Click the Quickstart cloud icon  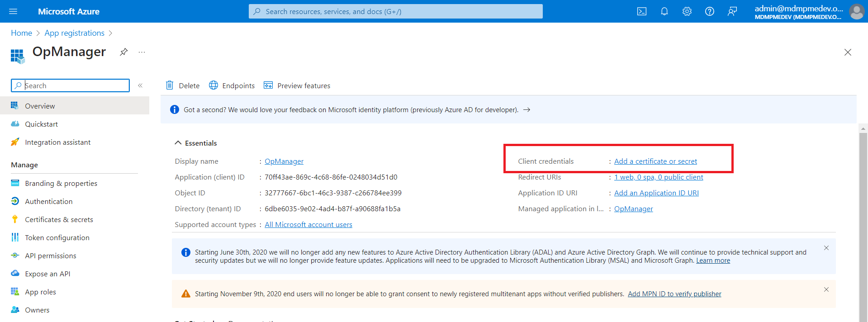pos(15,124)
